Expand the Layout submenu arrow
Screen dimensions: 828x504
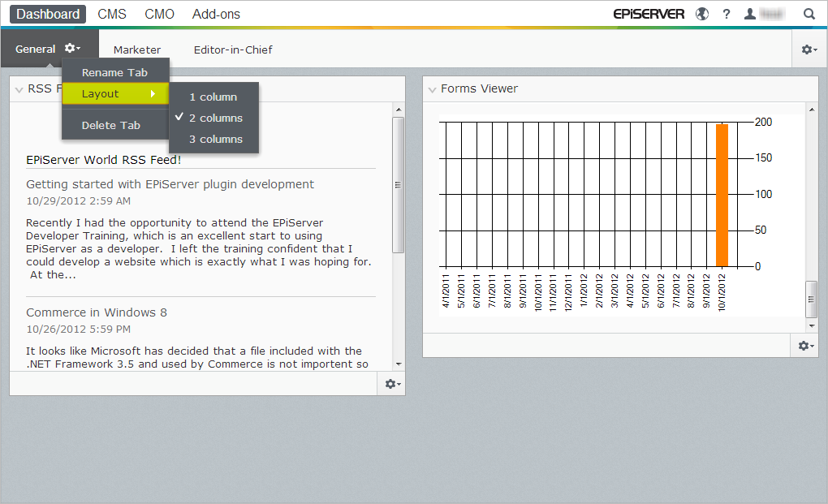(x=153, y=93)
